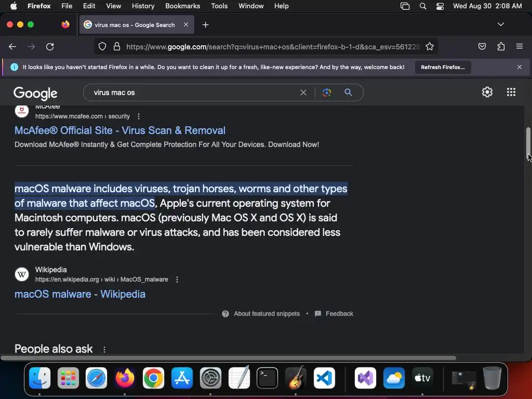
Task: Dismiss the Firefox refresh notification
Action: 519,67
